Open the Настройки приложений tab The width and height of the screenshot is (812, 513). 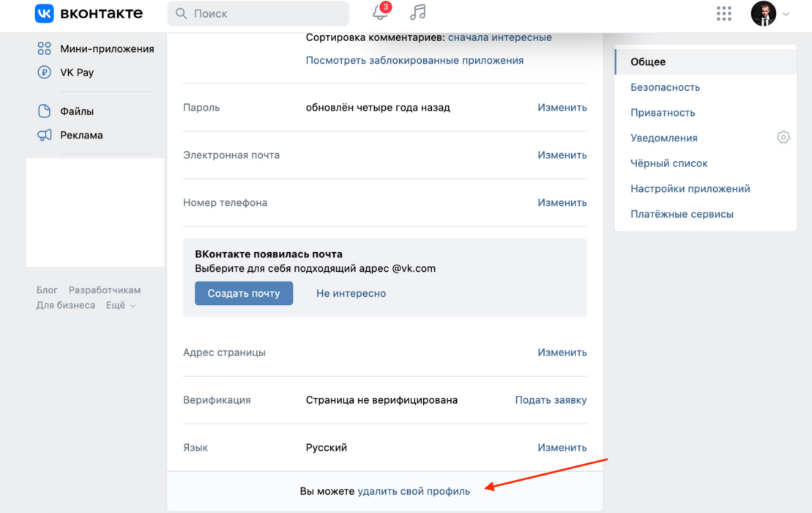[690, 188]
